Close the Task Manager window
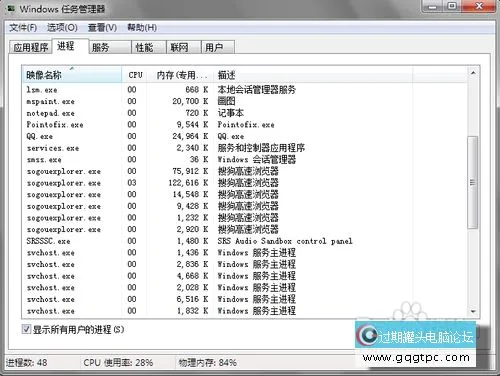The image size is (500, 376). [479, 7]
